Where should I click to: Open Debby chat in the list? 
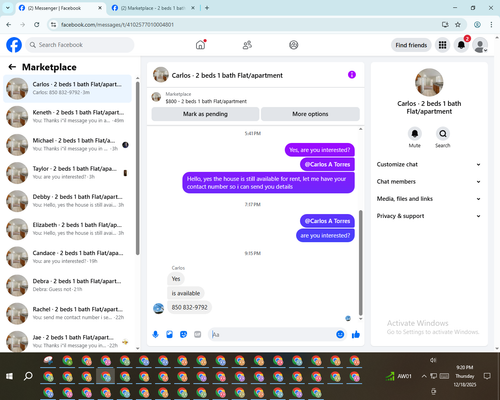67,201
